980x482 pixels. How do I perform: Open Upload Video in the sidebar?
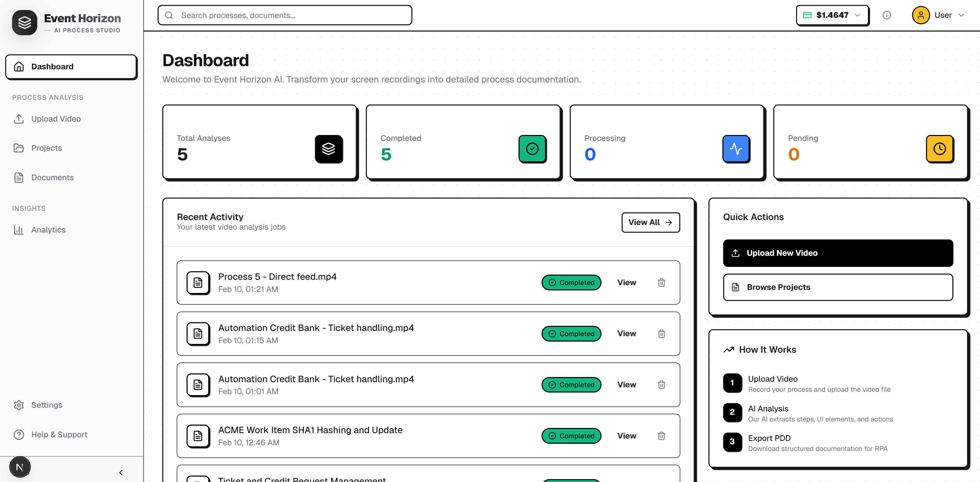tap(56, 119)
